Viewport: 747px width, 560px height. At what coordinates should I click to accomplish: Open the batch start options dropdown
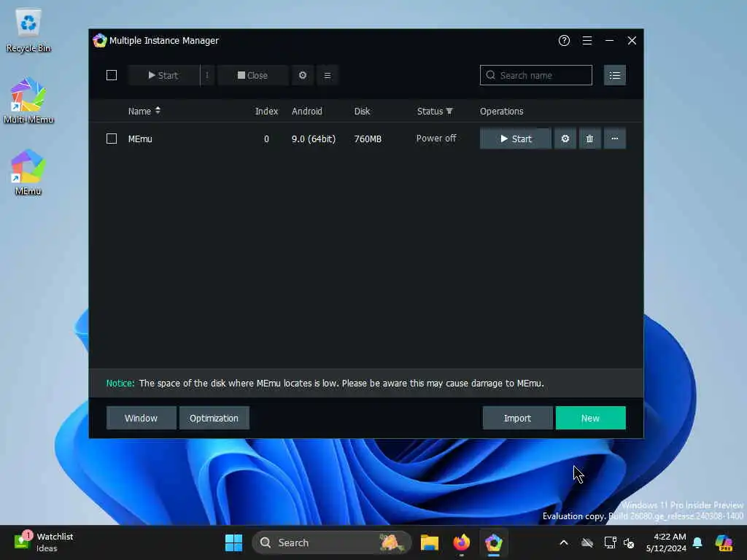(x=207, y=75)
